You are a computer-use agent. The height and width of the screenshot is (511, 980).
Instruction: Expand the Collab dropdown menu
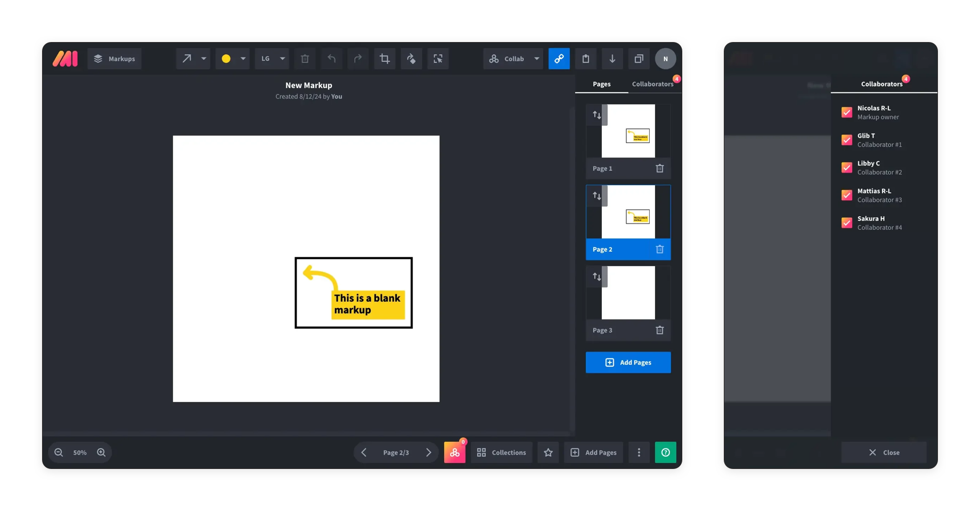536,59
